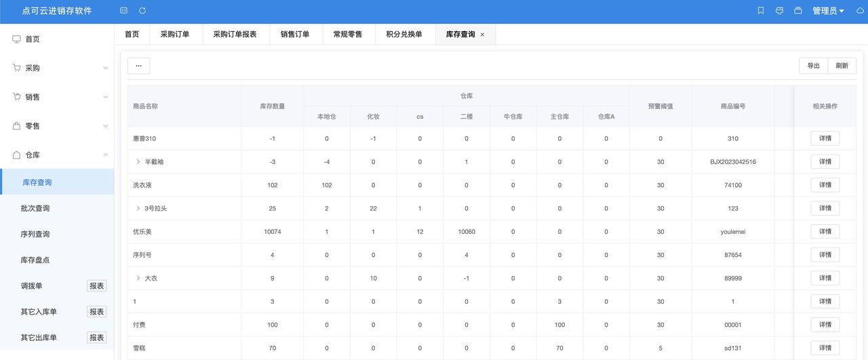Click 报表 button beside 其它出库单
This screenshot has height=360, width=868.
[97, 338]
